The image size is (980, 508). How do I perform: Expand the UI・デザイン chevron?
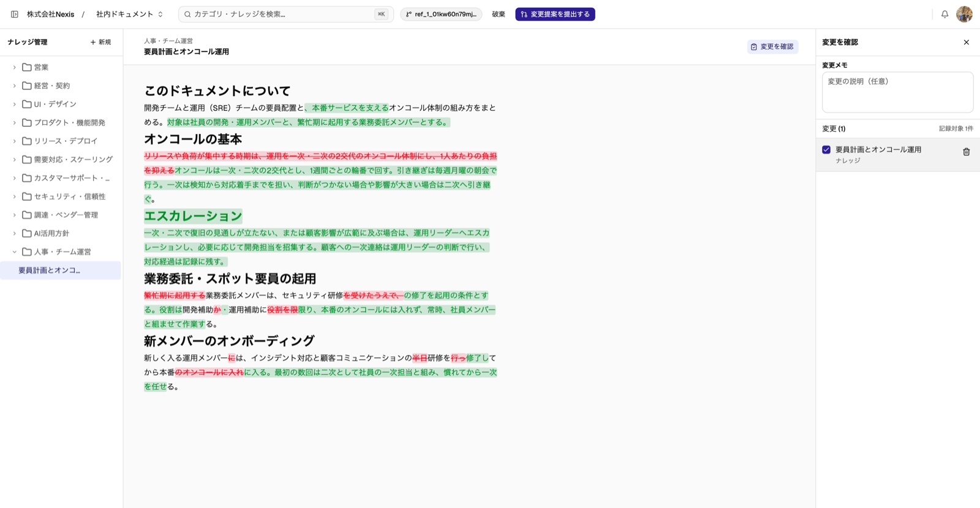point(15,104)
